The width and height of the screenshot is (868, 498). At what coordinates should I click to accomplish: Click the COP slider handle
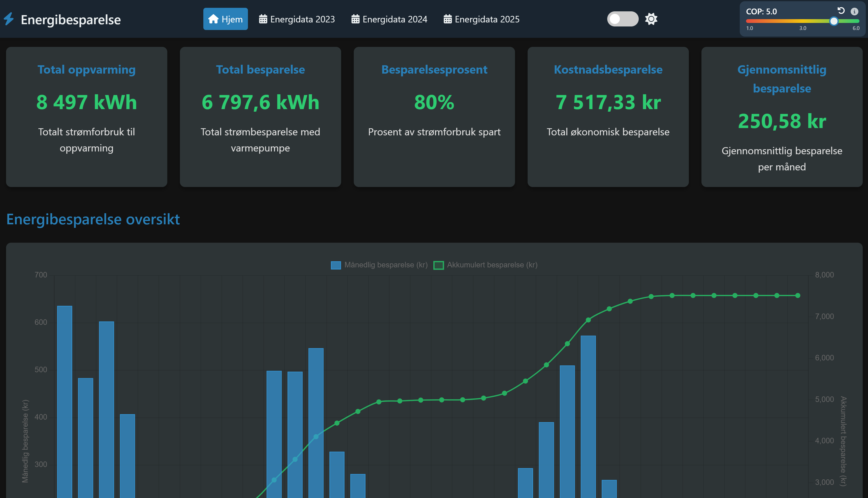point(834,21)
